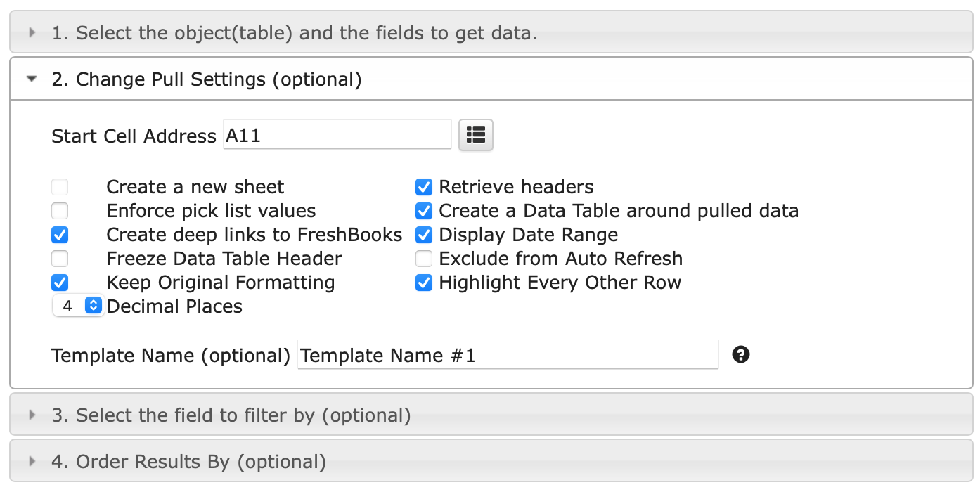Uncheck Keep Original Formatting
The height and width of the screenshot is (485, 980).
click(60, 283)
